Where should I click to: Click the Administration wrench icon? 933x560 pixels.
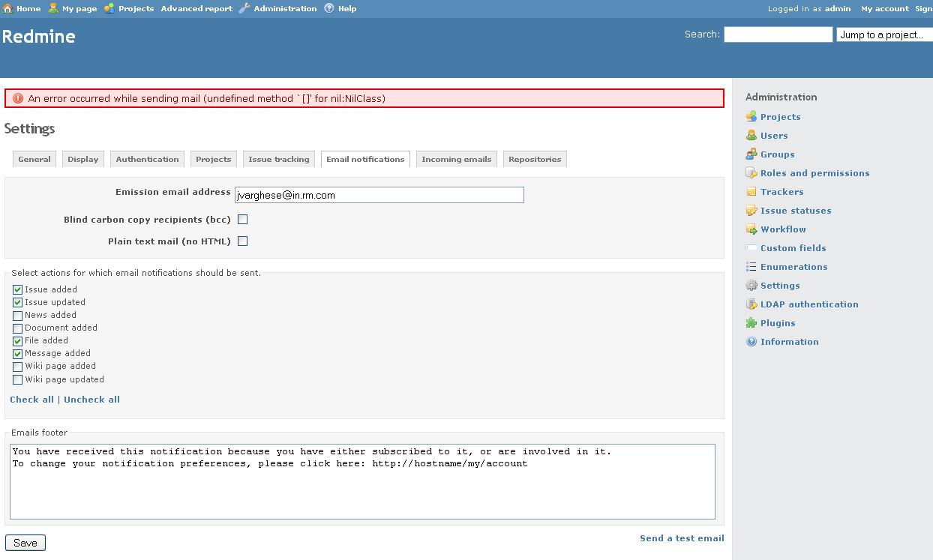pos(244,8)
